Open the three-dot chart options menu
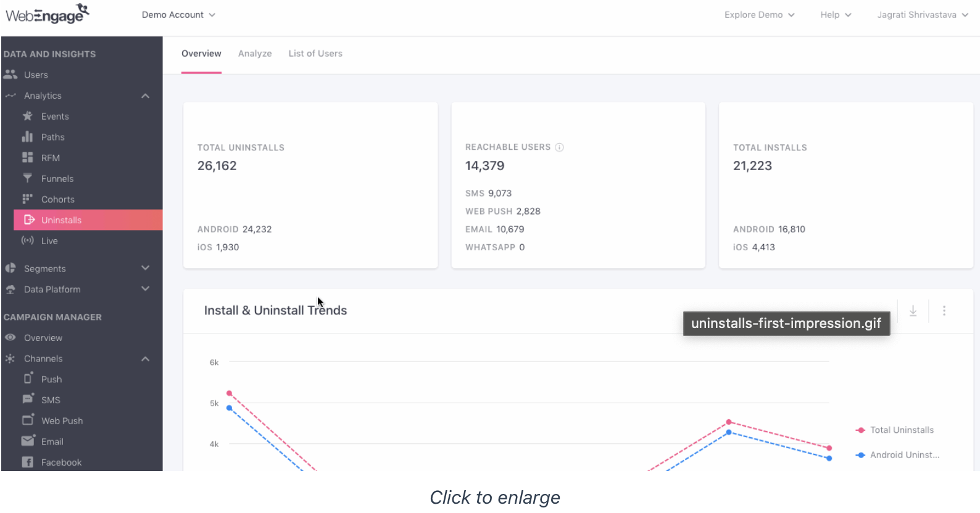 (x=944, y=311)
